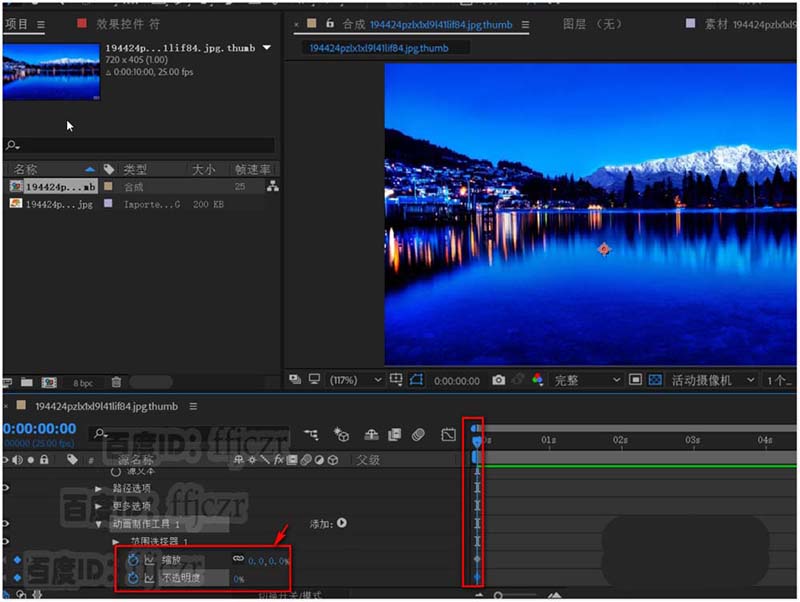
Task: Open the dropdown arrow beside the project item name
Action: coord(267,47)
